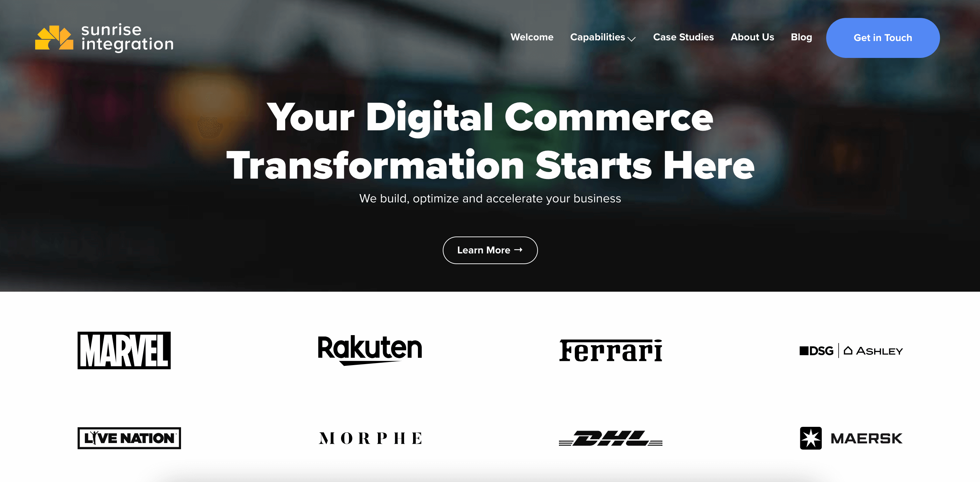Navigate to the Case Studies menu item
980x482 pixels.
pyautogui.click(x=683, y=37)
